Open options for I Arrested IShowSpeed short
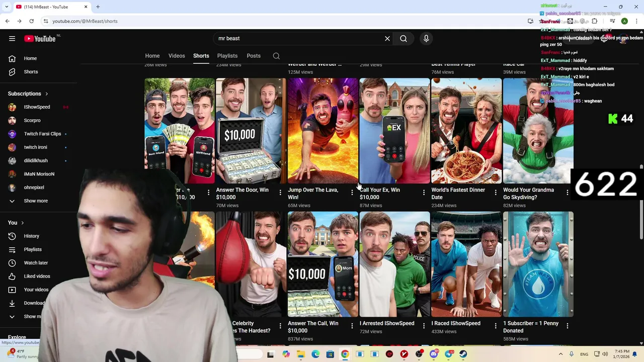The height and width of the screenshot is (362, 644). [x=424, y=326]
